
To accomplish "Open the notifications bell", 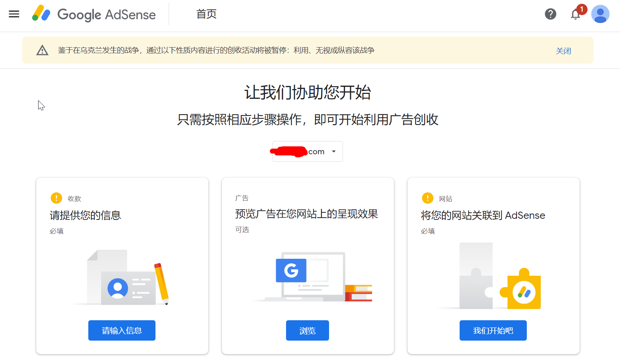I will 575,14.
